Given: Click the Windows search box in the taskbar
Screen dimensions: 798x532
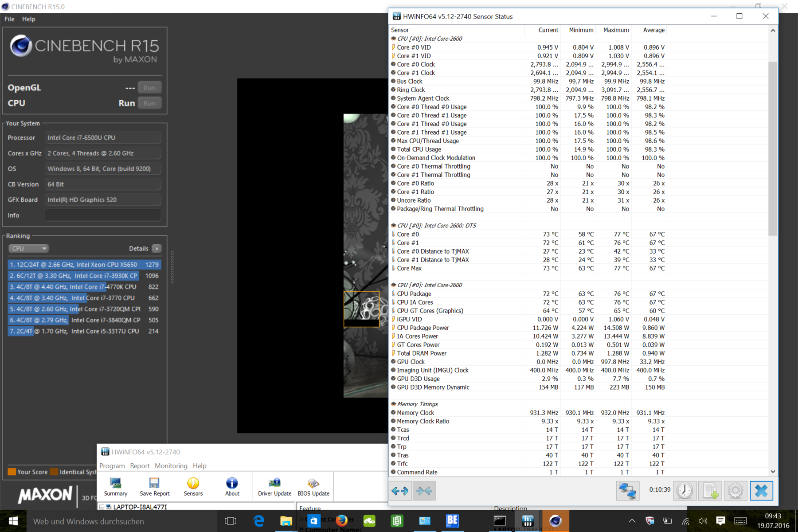Looking at the screenshot, I should tap(122, 521).
